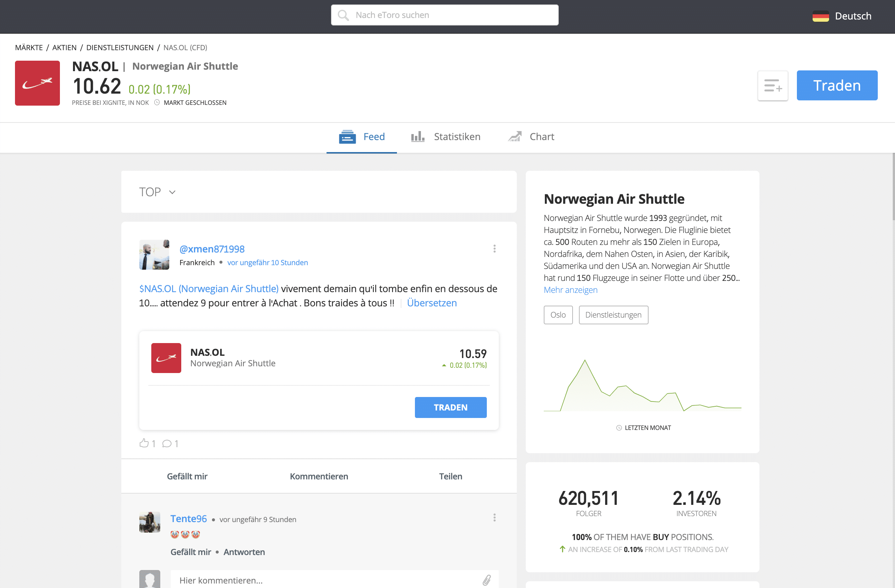Open xmen871998 profile picture

(154, 255)
